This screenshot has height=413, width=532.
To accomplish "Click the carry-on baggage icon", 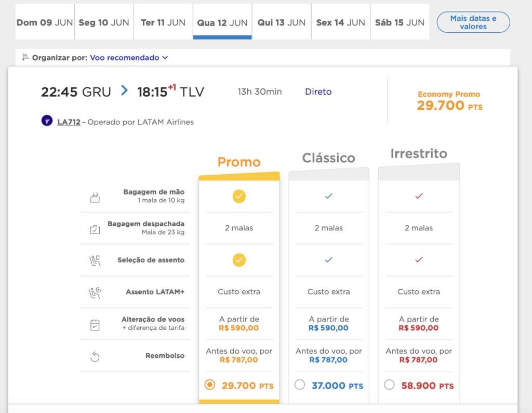I will point(95,197).
